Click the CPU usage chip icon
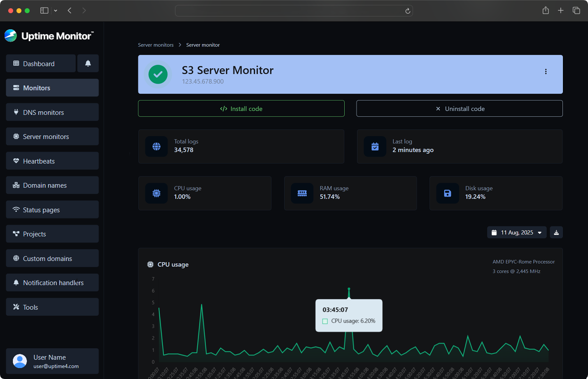 pyautogui.click(x=156, y=193)
